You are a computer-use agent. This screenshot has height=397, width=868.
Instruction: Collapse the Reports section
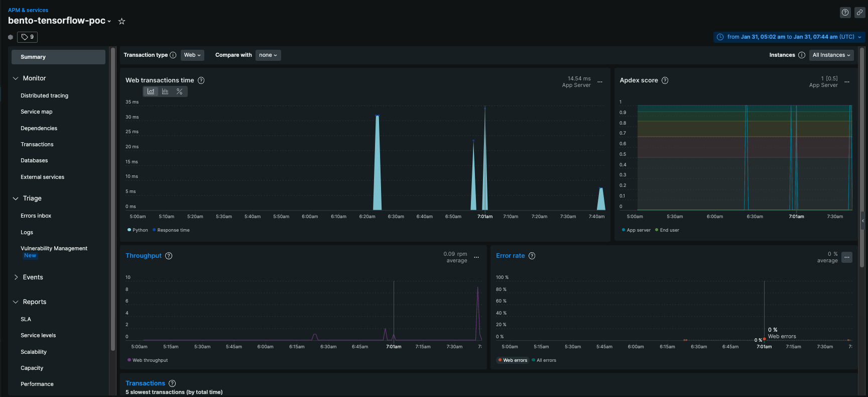coord(16,302)
